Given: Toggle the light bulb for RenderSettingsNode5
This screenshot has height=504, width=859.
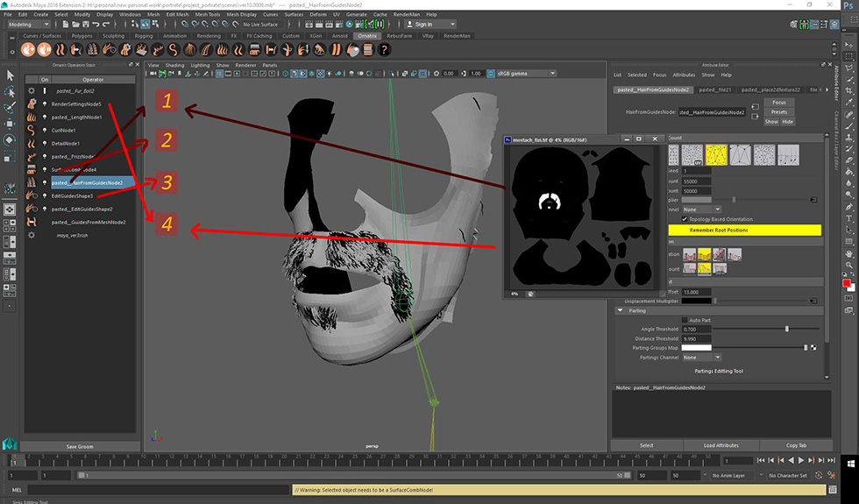Looking at the screenshot, I should click(x=45, y=104).
